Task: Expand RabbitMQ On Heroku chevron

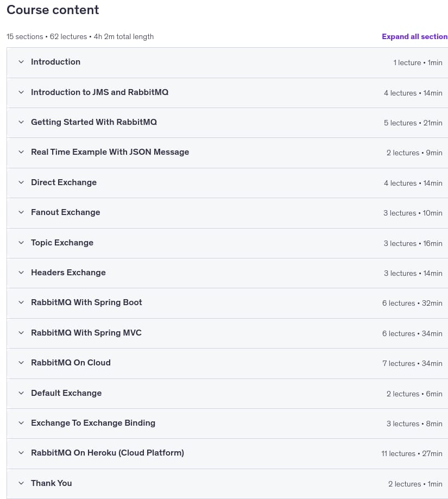Action: (x=21, y=453)
